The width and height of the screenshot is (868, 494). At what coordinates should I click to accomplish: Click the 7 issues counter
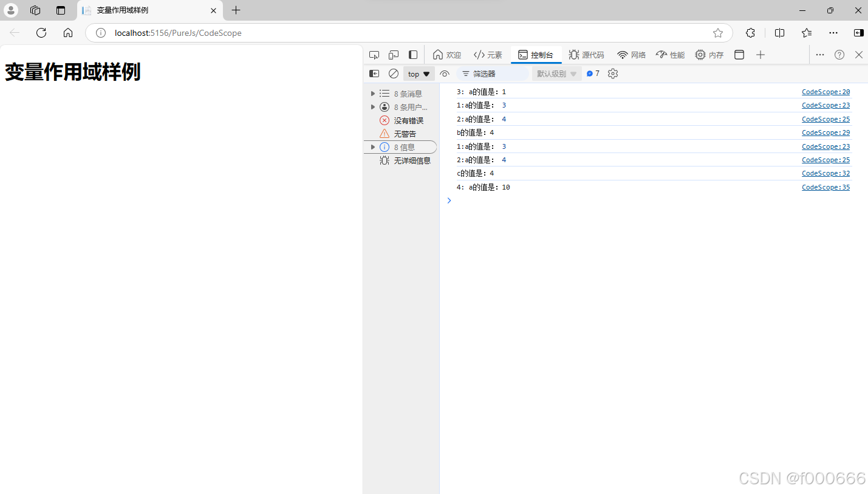pyautogui.click(x=593, y=74)
